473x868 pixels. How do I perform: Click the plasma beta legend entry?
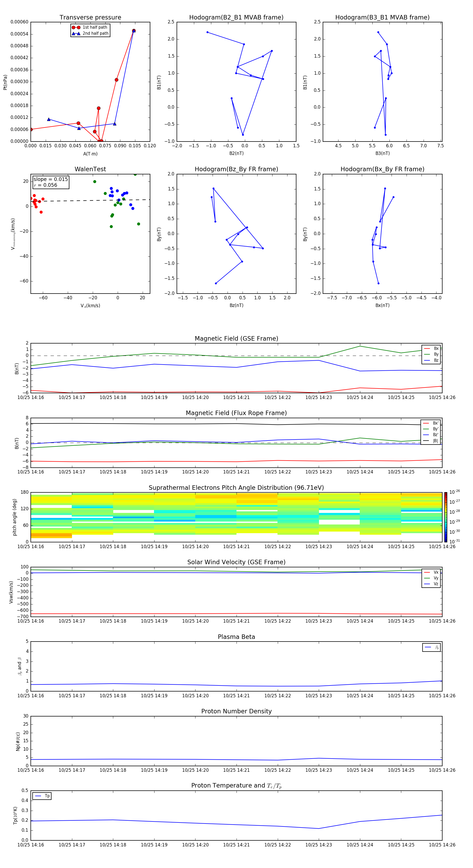pyautogui.click(x=431, y=647)
